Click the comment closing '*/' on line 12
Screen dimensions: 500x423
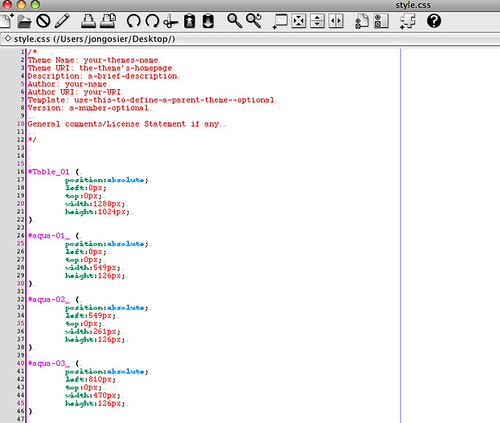click(32, 140)
